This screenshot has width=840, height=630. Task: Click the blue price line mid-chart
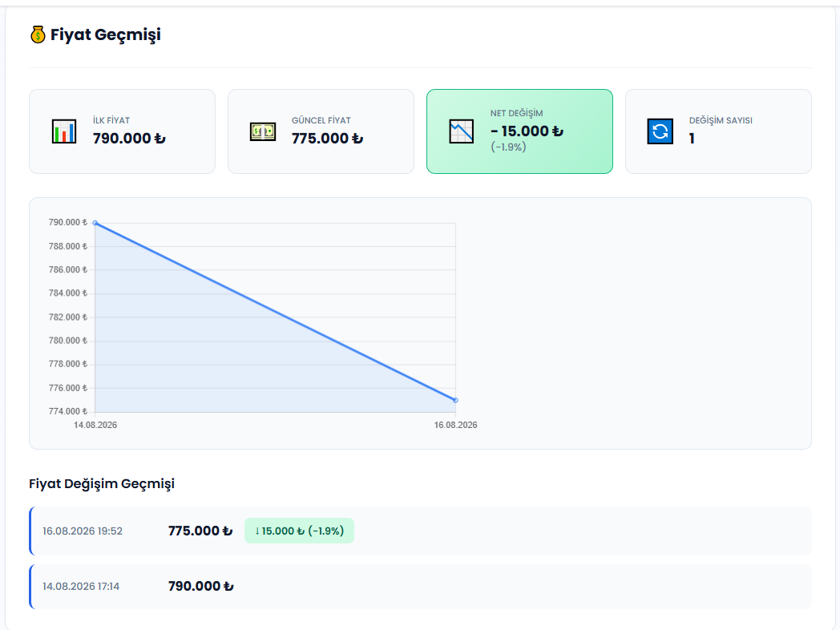click(276, 311)
